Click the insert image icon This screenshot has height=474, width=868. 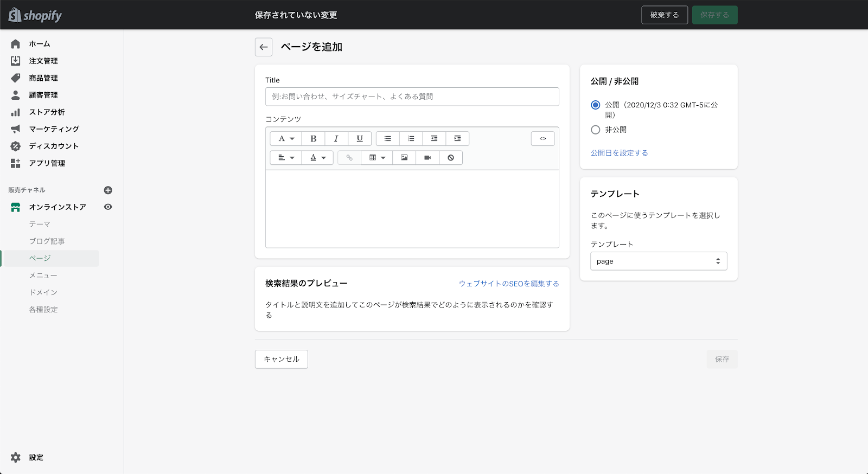coord(404,158)
